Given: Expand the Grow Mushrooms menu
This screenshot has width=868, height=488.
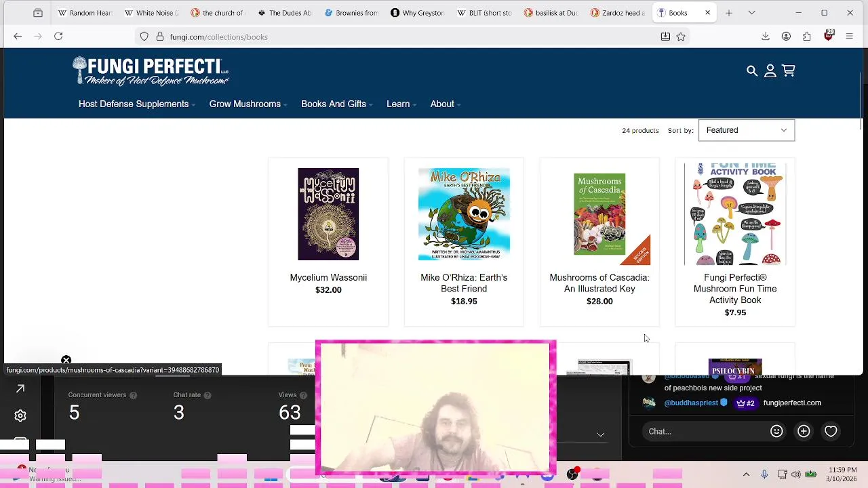Looking at the screenshot, I should click(248, 104).
